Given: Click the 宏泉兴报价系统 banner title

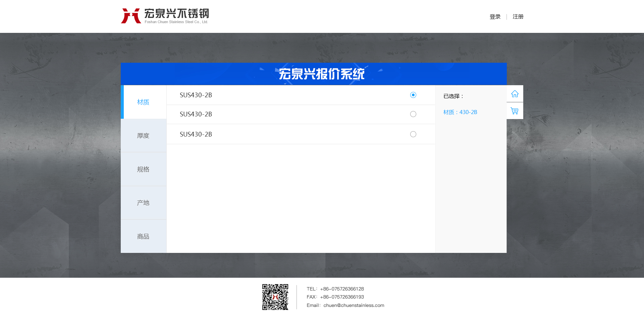Looking at the screenshot, I should 321,74.
